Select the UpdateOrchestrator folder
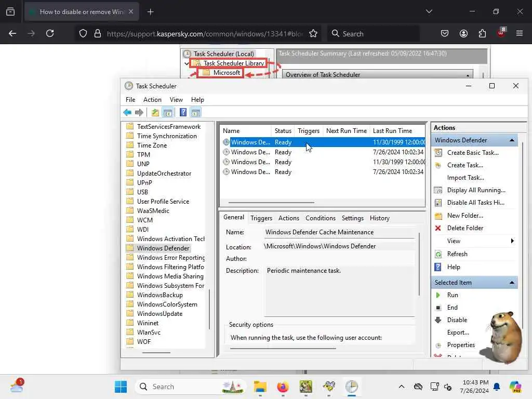 point(164,174)
